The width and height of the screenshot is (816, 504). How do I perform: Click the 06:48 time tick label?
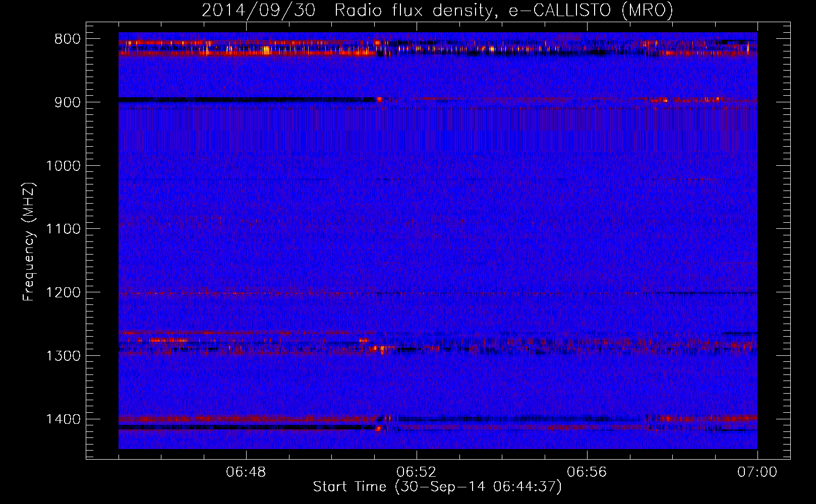pos(246,472)
